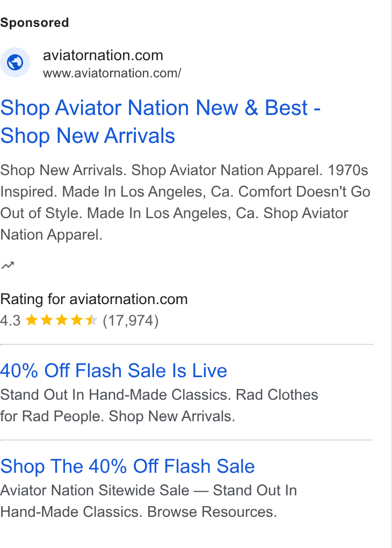Click the ad description starting Shop New Arrivals
Viewport: 392px width, 548px height.
coord(185,203)
